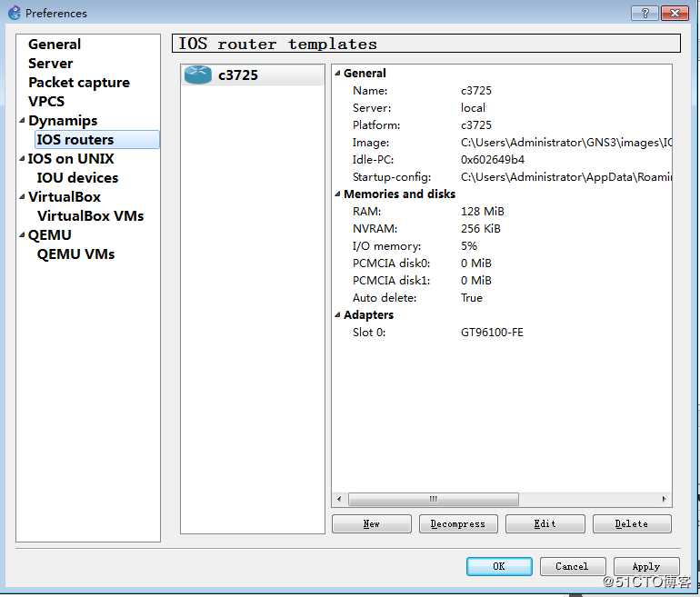Collapse the General details group
Screen dimensions: 700x597
click(x=338, y=74)
